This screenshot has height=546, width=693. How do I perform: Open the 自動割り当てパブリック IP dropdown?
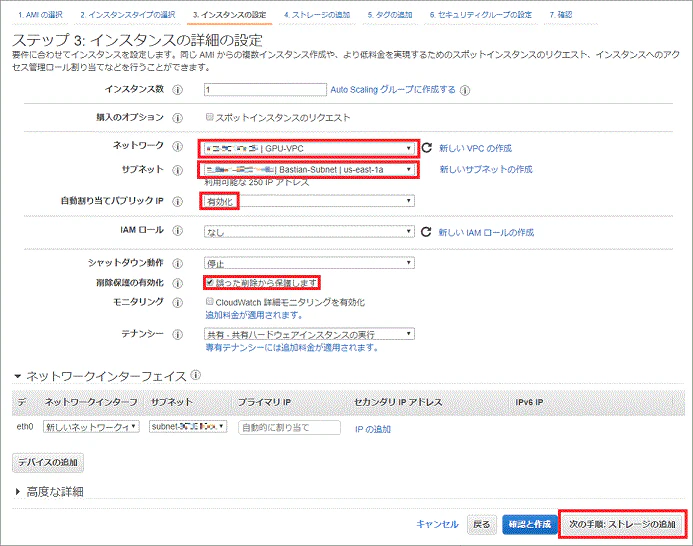pos(309,201)
